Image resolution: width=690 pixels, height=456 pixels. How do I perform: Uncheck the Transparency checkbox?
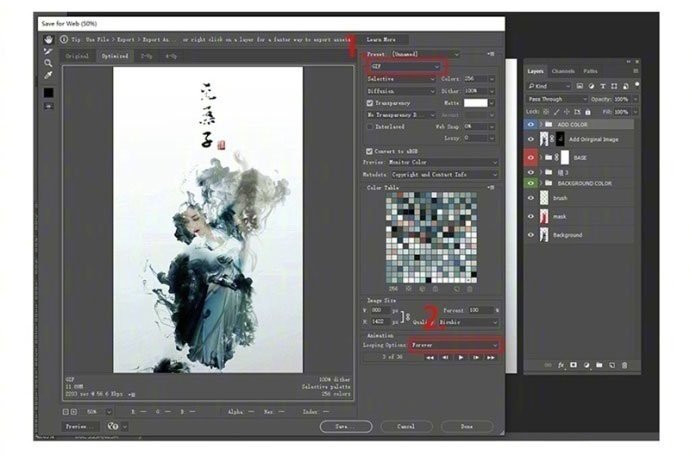[370, 103]
